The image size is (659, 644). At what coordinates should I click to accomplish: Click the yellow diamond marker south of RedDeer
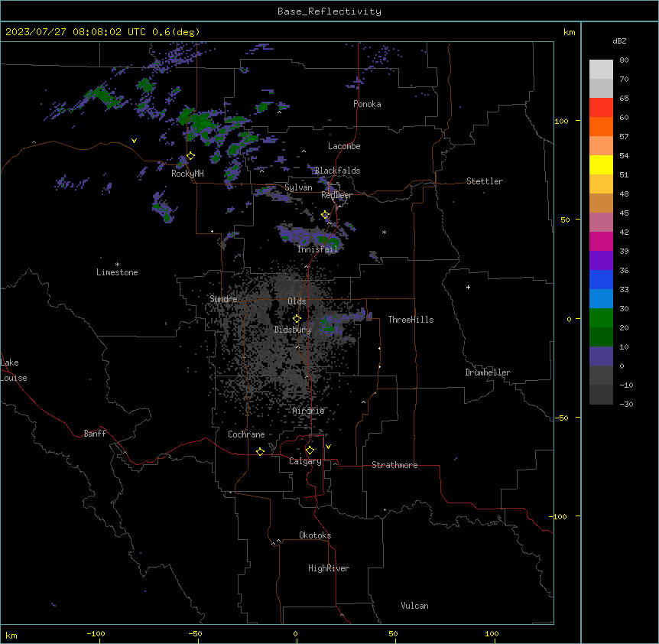point(326,215)
